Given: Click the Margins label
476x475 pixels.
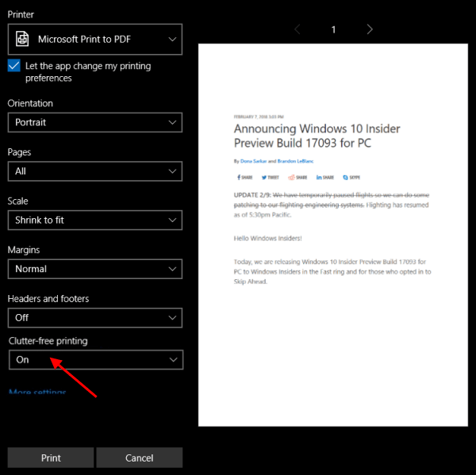Looking at the screenshot, I should tap(24, 250).
